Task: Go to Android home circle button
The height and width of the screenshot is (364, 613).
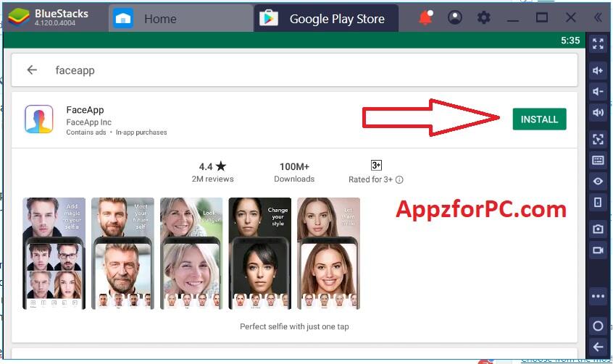Action: (x=598, y=326)
